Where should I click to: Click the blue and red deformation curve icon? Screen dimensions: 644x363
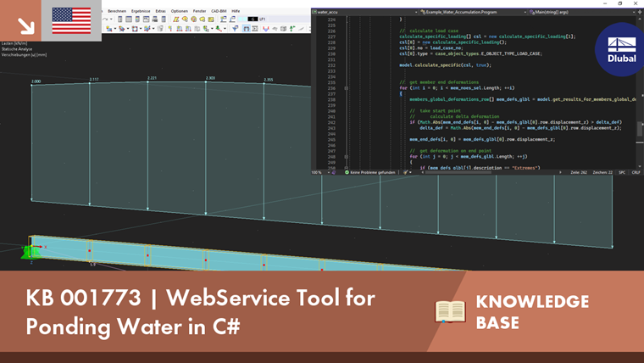[x=266, y=28]
